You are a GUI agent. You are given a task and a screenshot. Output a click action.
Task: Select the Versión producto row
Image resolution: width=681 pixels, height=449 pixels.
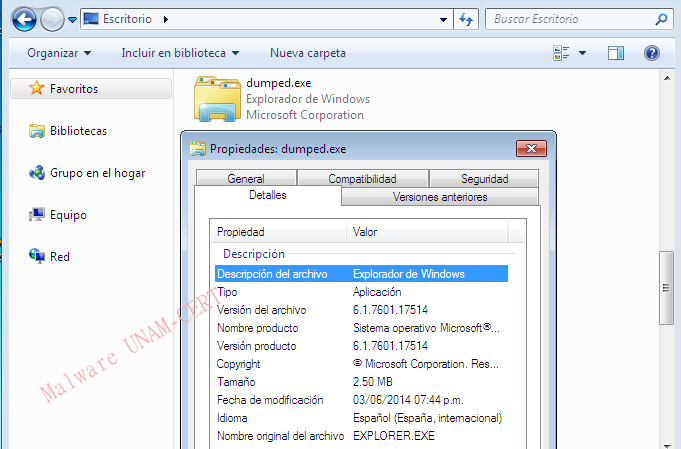[361, 346]
